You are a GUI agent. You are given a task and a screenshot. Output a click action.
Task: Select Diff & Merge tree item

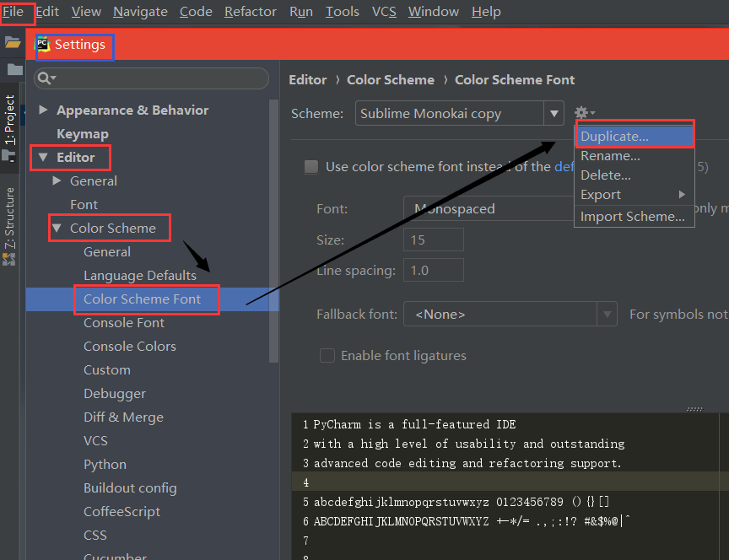tap(124, 417)
